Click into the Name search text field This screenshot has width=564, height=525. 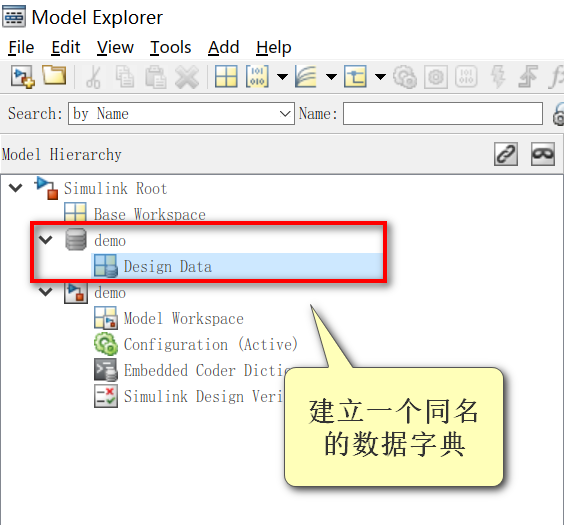tap(443, 114)
